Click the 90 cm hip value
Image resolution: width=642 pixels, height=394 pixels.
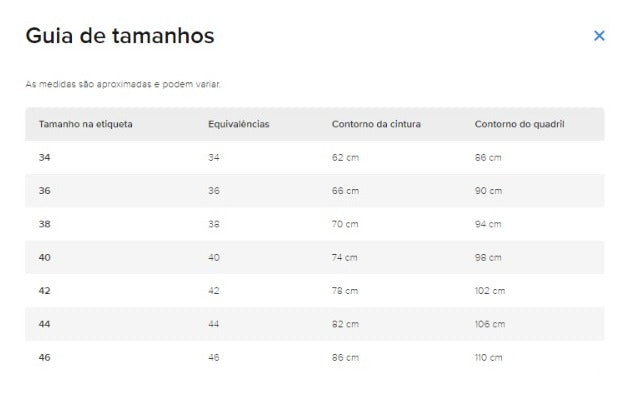pyautogui.click(x=488, y=191)
